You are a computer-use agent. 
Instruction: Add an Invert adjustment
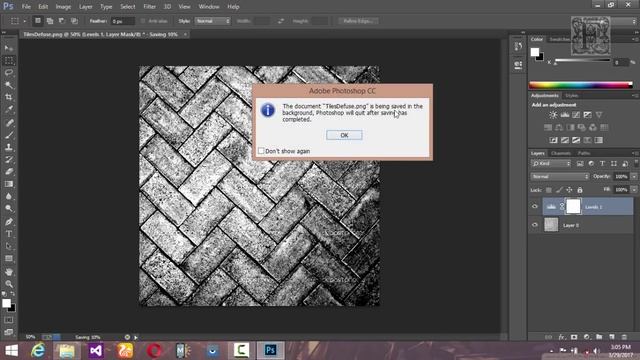(553, 140)
